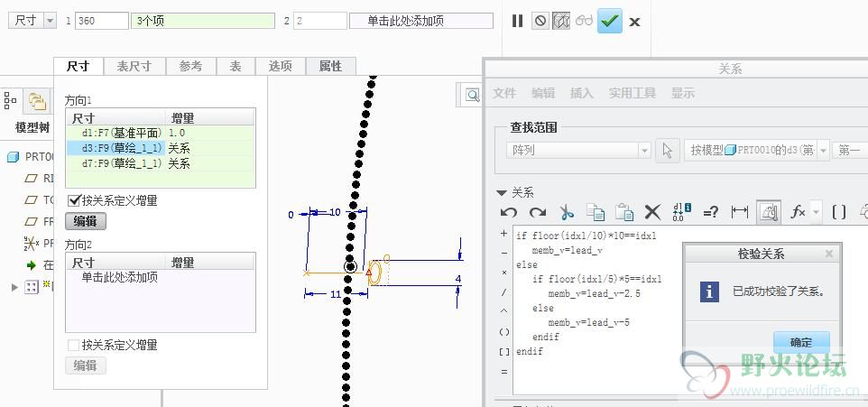868x407 pixels.
Task: Open the 阵列 combo box in 查找范围
Action: coord(577,150)
